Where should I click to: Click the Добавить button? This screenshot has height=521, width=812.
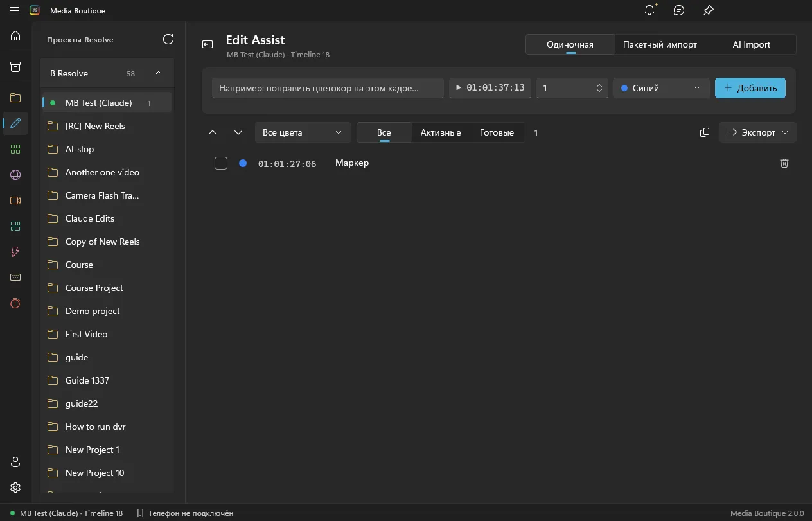click(750, 88)
